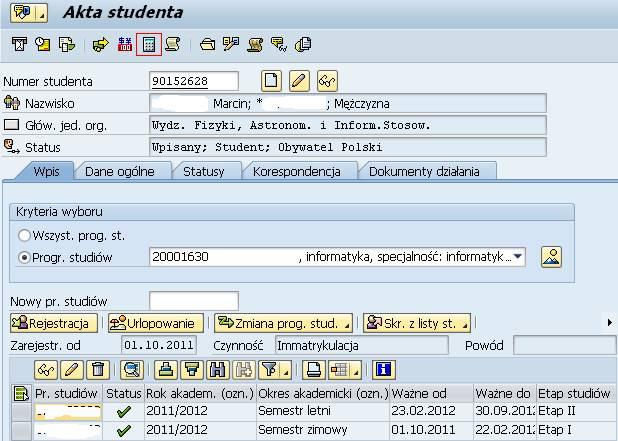Click the toolbar overflow arrow at right
This screenshot has width=618, height=441.
click(x=610, y=323)
